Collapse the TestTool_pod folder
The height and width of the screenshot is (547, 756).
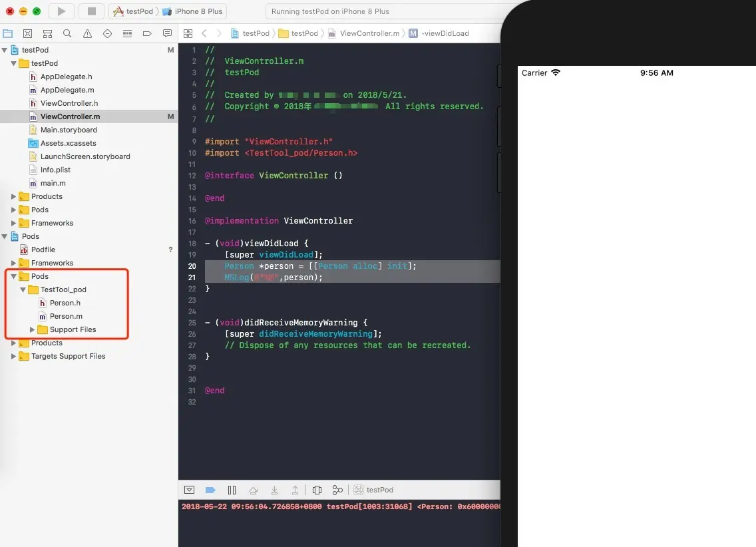pyautogui.click(x=23, y=289)
